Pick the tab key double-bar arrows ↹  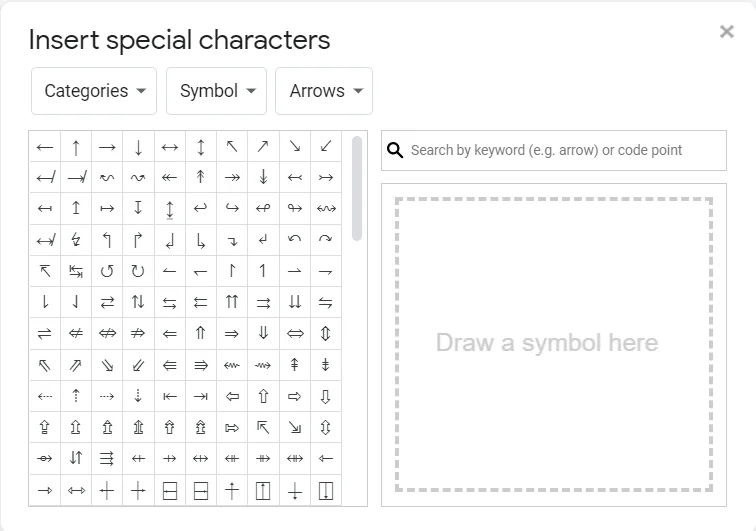[76, 271]
